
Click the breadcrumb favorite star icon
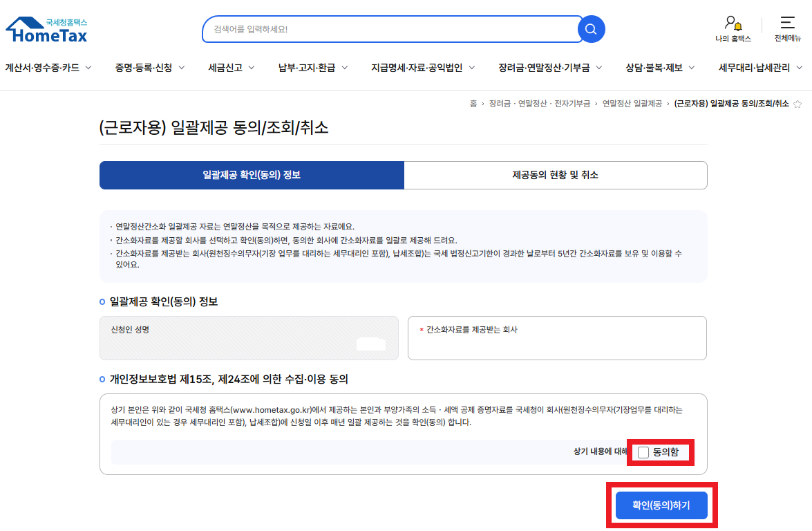(x=798, y=103)
